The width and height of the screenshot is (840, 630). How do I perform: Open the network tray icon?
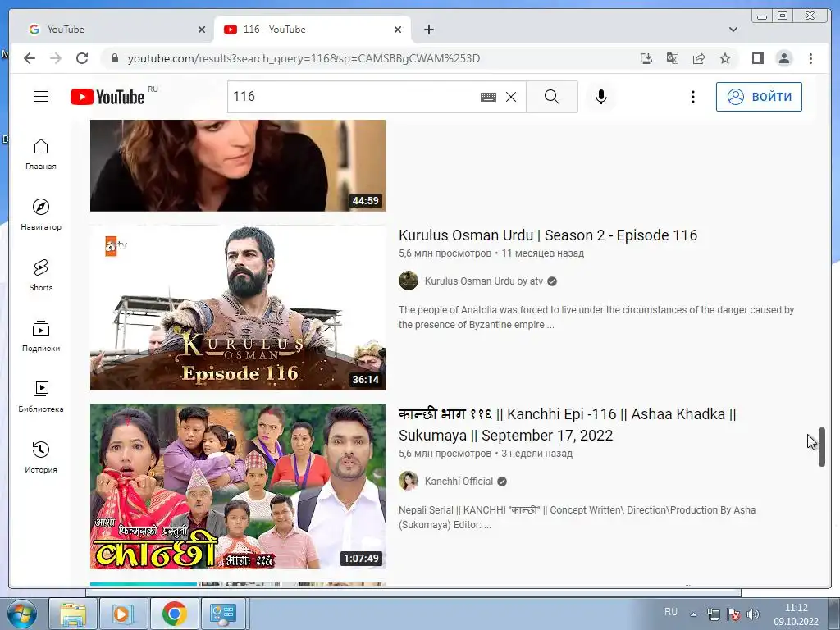(x=714, y=614)
